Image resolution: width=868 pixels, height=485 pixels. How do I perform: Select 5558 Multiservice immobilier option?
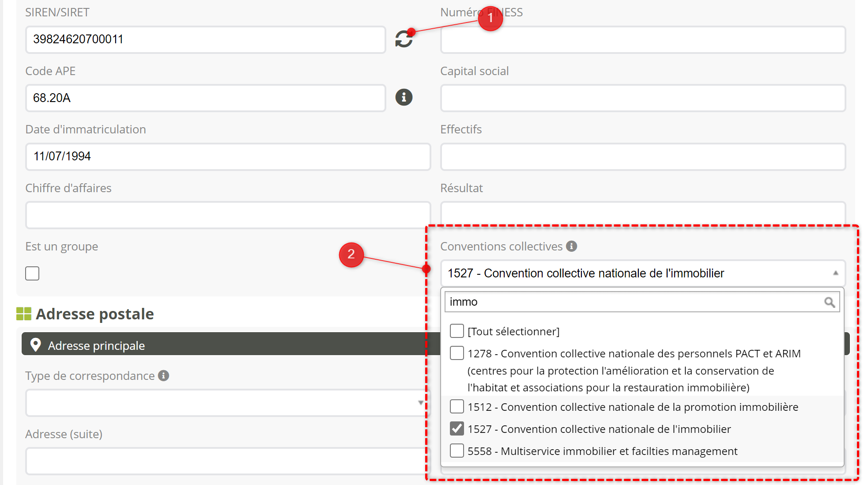457,451
